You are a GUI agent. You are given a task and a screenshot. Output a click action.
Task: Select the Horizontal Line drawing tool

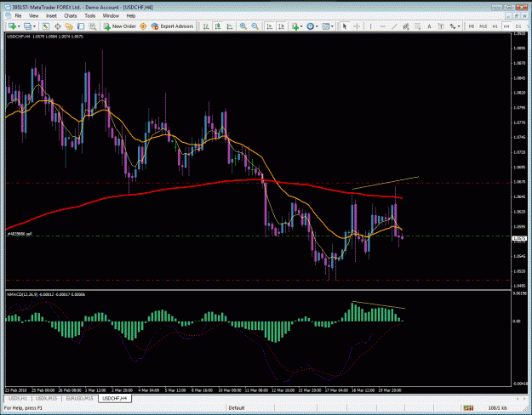382,26
